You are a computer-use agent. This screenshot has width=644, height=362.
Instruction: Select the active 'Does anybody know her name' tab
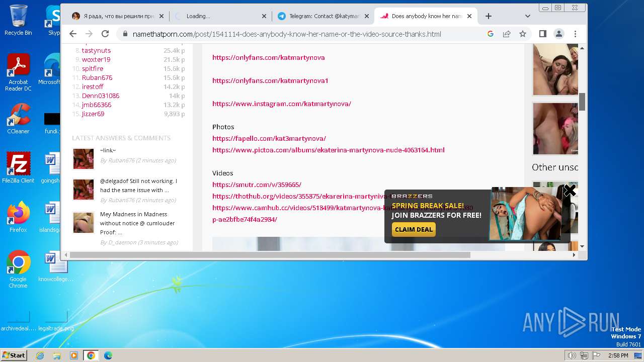pyautogui.click(x=426, y=16)
